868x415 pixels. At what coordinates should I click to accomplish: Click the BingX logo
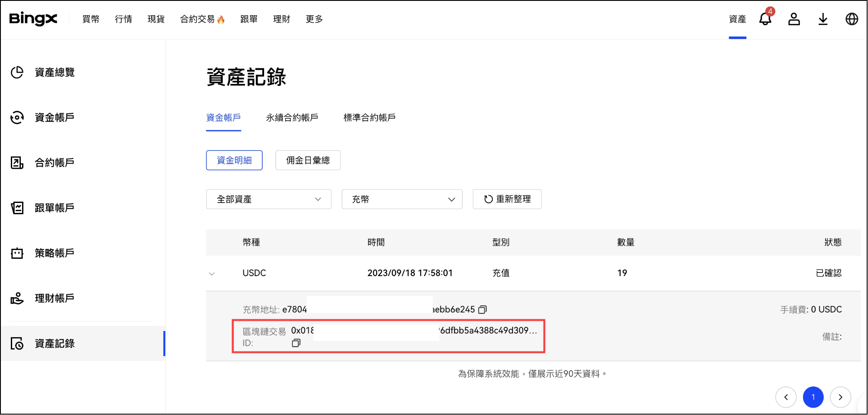point(33,19)
